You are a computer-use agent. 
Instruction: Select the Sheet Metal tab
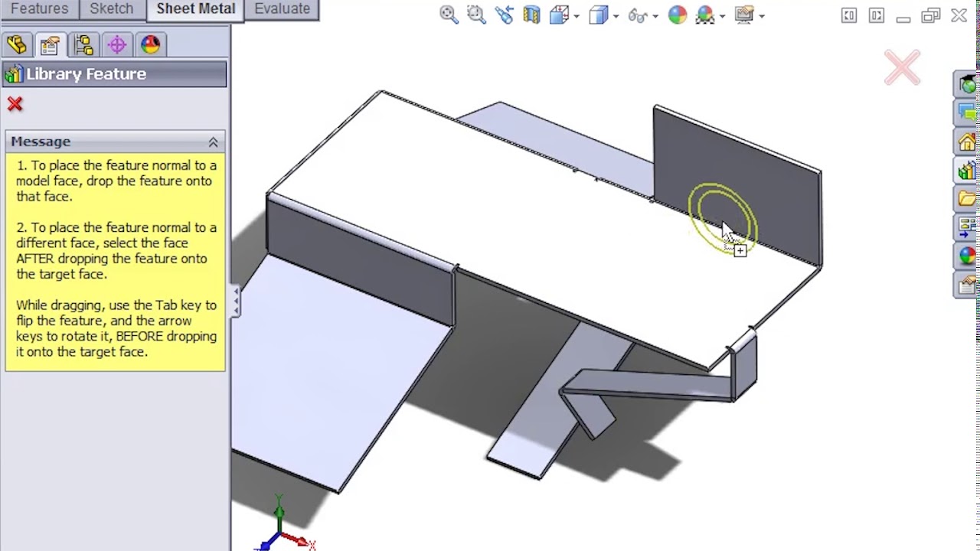196,9
